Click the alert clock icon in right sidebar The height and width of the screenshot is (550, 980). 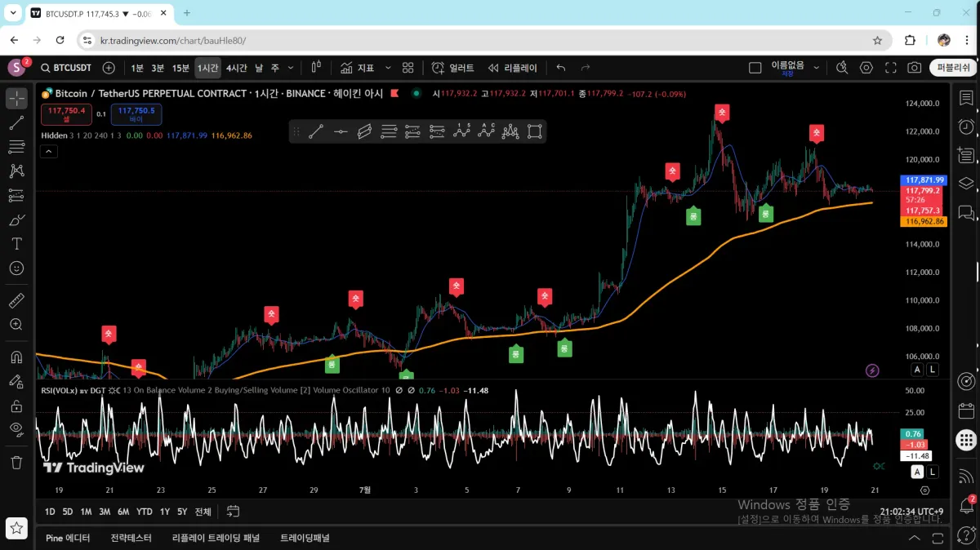pos(966,126)
